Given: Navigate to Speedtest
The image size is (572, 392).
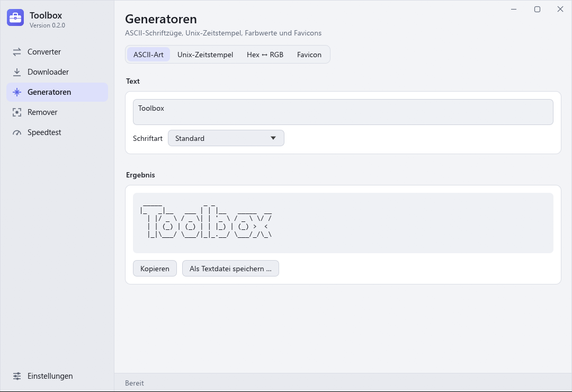Looking at the screenshot, I should pyautogui.click(x=57, y=132).
